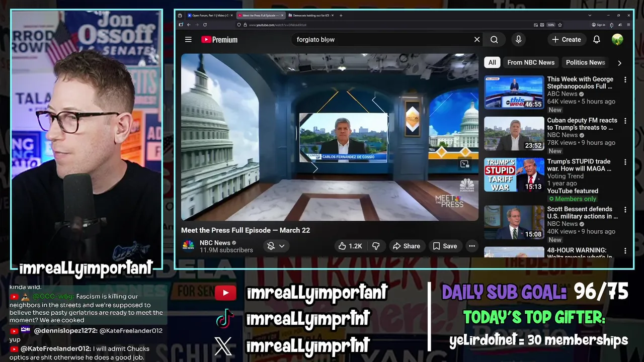Open This Week with George Stephanopoulos thumbnail
Viewport: 644px width, 362px height.
click(x=514, y=93)
